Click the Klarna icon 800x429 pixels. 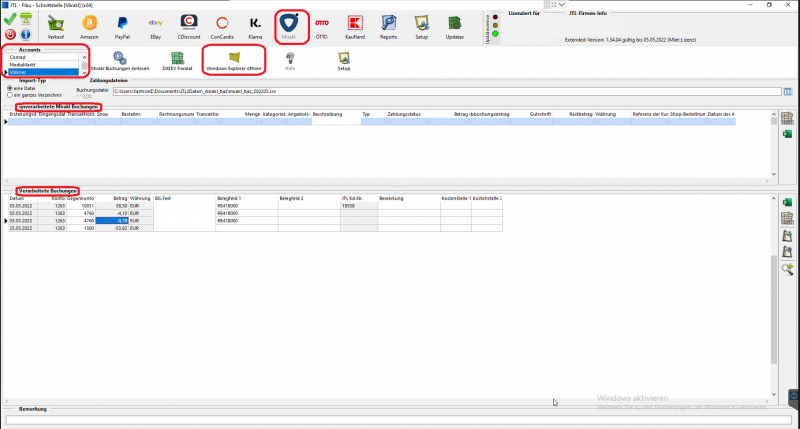coord(255,24)
